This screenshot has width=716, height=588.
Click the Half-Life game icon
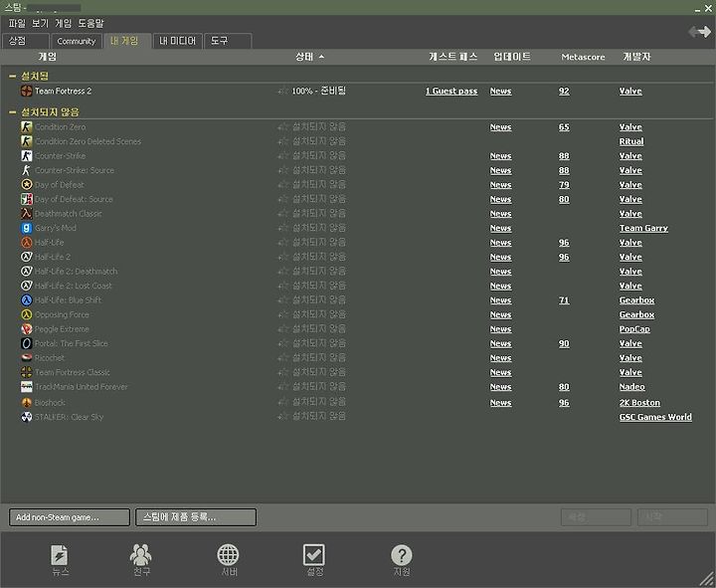point(27,243)
